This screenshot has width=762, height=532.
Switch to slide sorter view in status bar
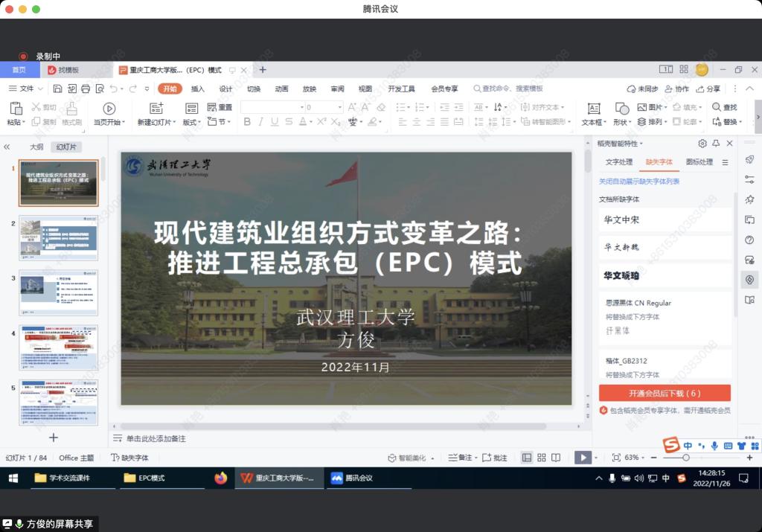542,458
